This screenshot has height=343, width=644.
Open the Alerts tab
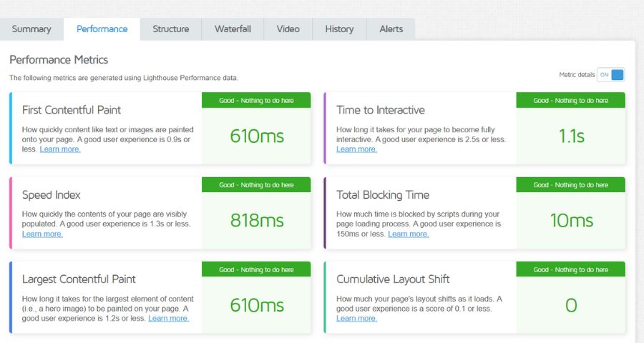[391, 29]
